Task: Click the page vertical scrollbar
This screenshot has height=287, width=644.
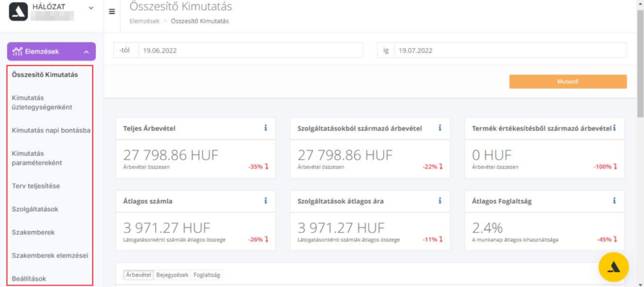Action: [640, 64]
